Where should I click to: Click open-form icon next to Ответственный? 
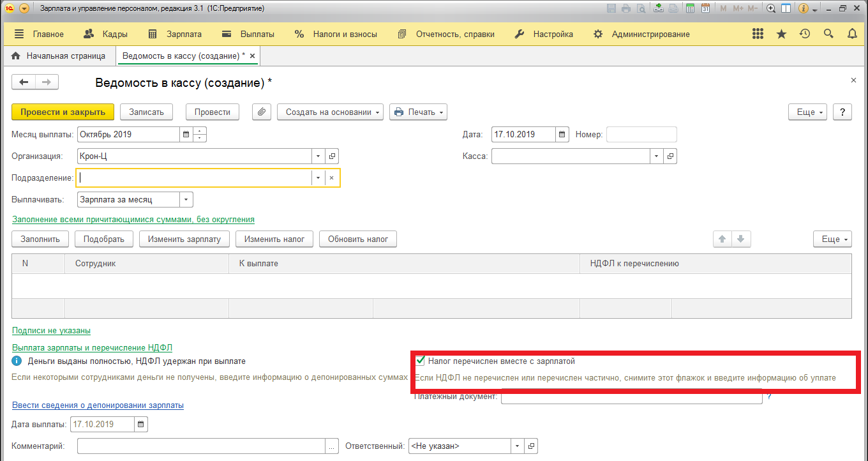pyautogui.click(x=530, y=446)
